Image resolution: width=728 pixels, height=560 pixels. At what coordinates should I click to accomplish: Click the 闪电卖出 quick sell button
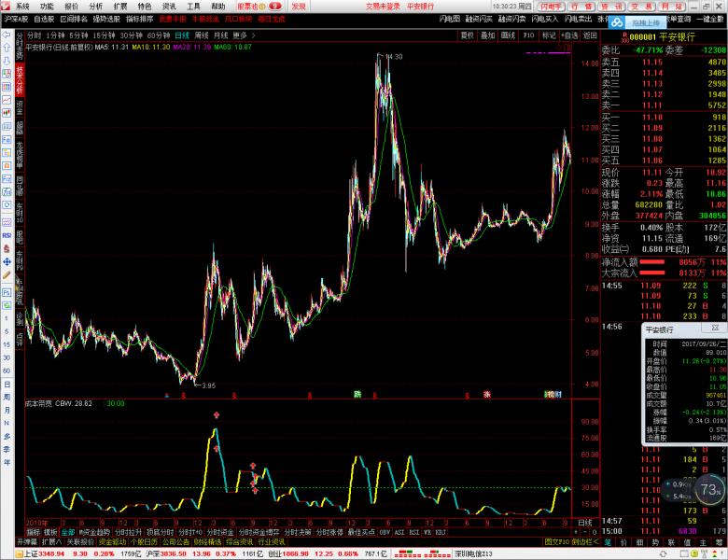[x=578, y=19]
